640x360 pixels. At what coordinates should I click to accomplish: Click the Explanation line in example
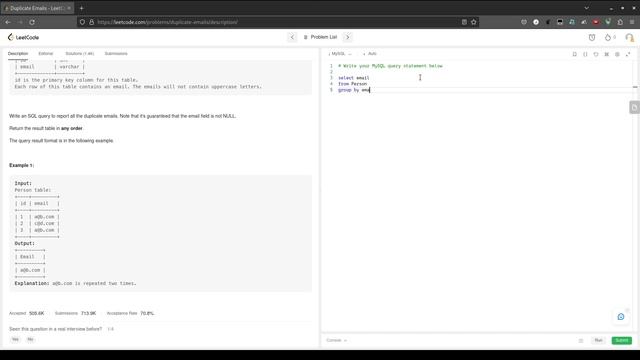pos(76,283)
